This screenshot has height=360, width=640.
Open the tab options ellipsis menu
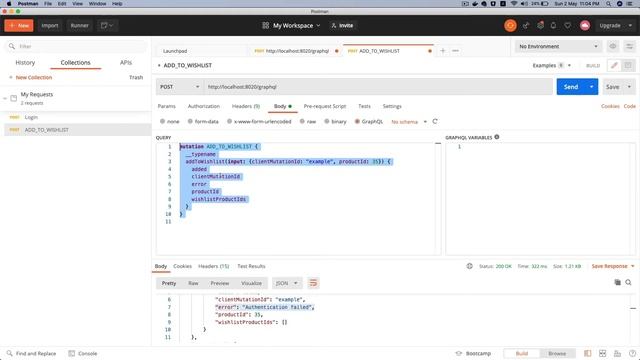click(456, 51)
